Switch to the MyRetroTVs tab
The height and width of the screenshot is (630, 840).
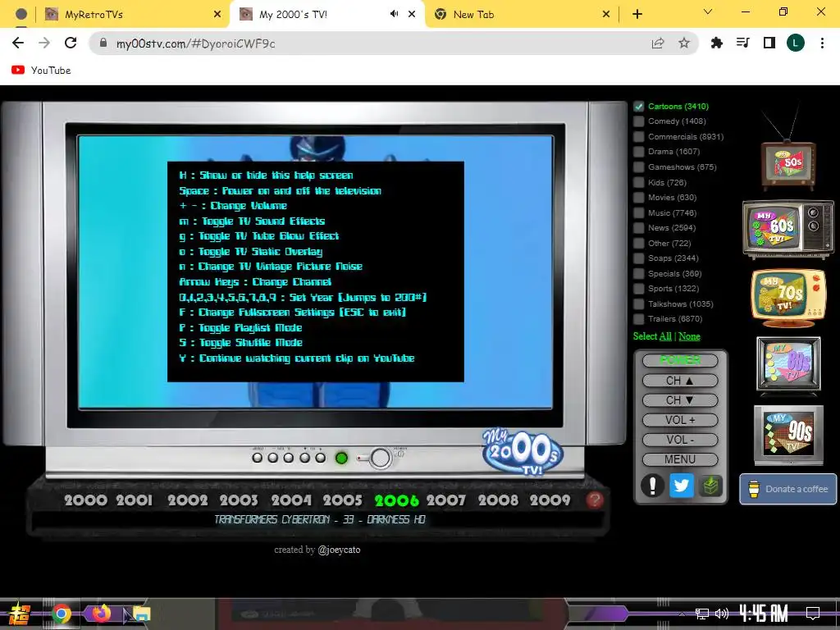point(132,15)
